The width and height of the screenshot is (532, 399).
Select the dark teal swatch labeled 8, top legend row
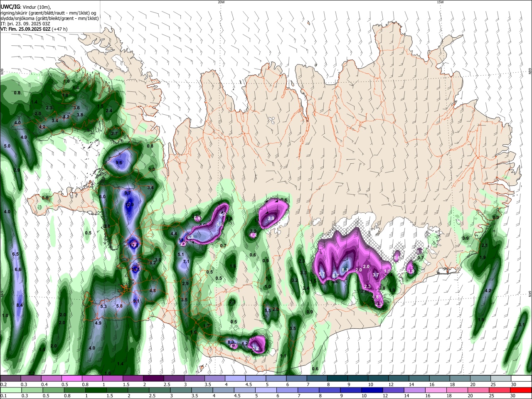337,378
